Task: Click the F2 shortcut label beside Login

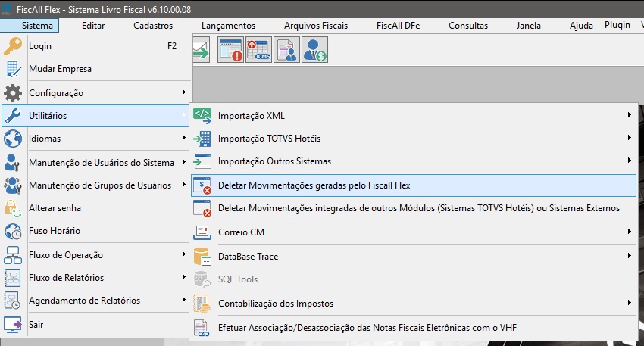Action: [172, 46]
